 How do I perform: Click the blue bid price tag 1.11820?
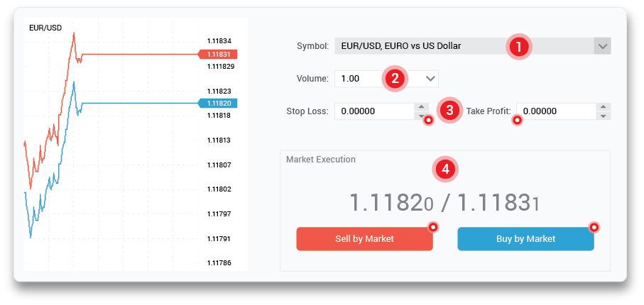(218, 104)
